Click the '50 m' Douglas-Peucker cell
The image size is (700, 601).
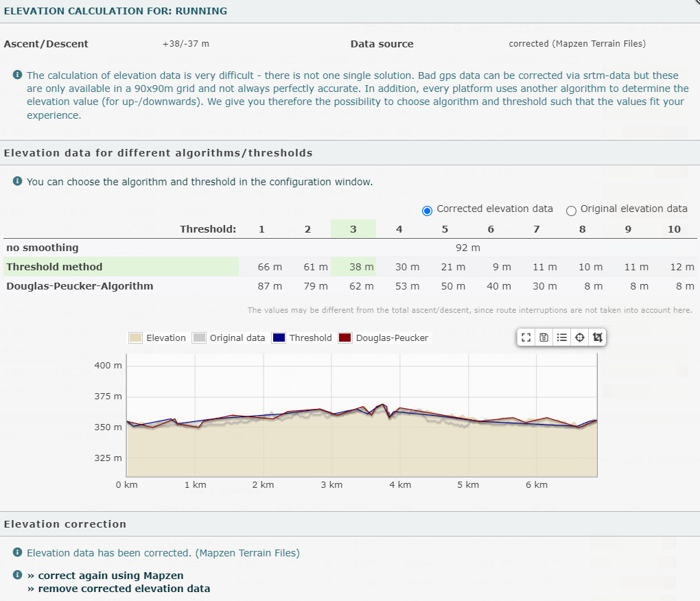tap(453, 286)
